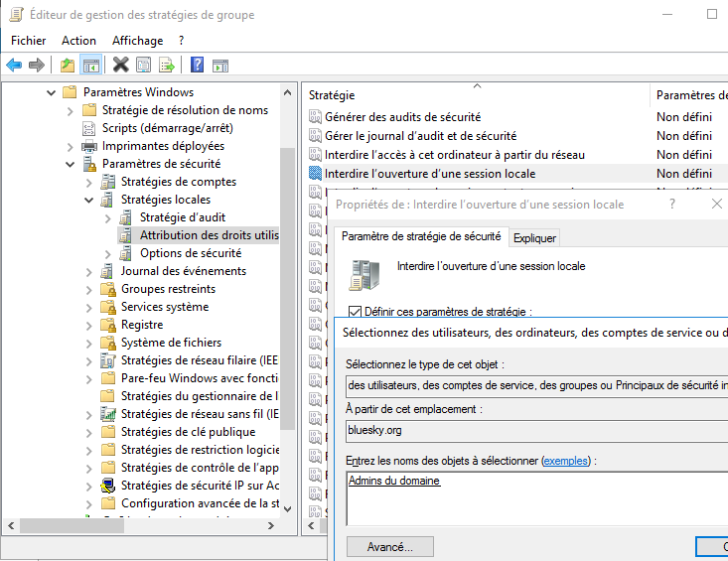Click the blue Help question mark icon
Viewport: 728px width, 561px height.
(198, 65)
